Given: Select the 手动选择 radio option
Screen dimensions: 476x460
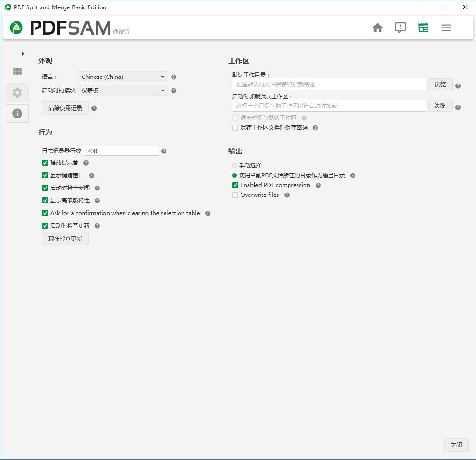Looking at the screenshot, I should pos(235,166).
